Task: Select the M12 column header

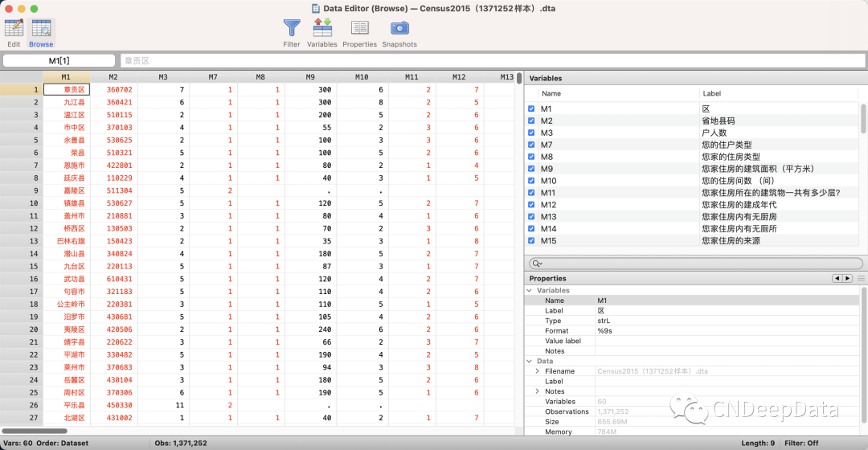Action: pyautogui.click(x=459, y=77)
